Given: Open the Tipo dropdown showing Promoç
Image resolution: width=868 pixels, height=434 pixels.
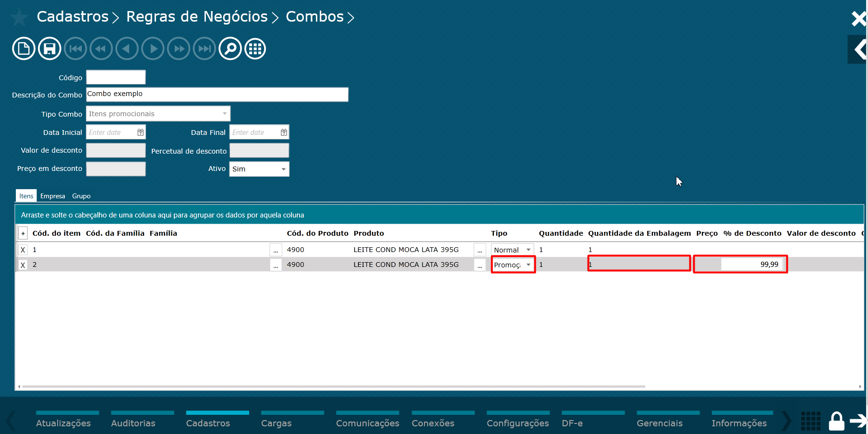Looking at the screenshot, I should (x=513, y=265).
